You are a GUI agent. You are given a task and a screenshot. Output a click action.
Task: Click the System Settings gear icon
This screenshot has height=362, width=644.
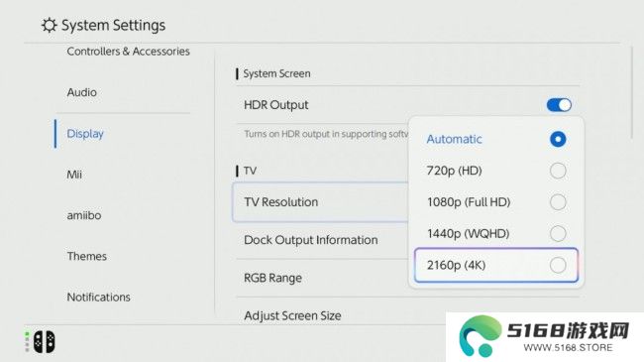tap(49, 25)
